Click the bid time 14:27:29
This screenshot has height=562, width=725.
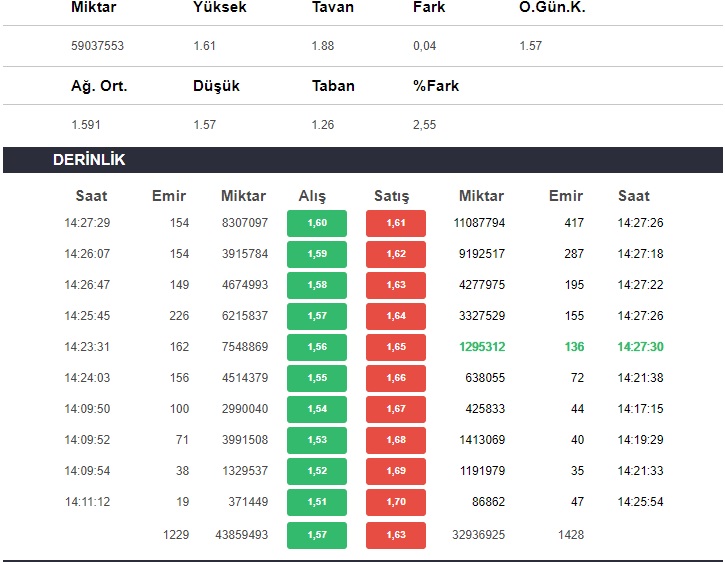pyautogui.click(x=87, y=223)
